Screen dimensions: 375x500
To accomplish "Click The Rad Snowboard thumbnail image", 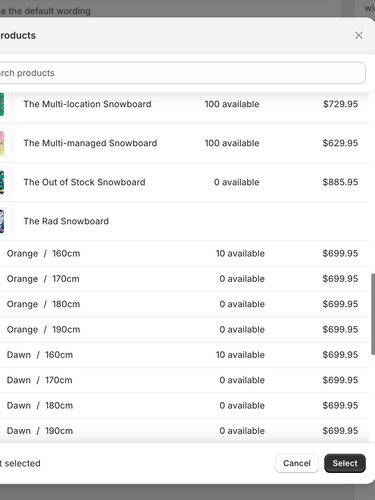I will click(5, 221).
